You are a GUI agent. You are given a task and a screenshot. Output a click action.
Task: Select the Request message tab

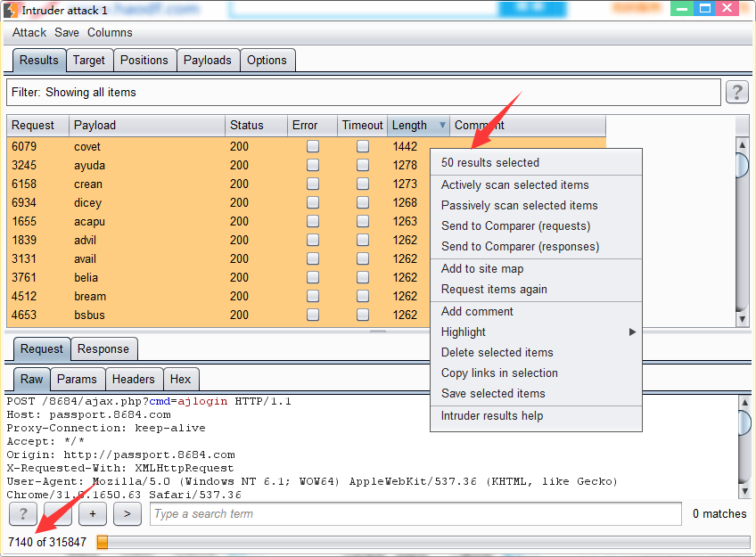click(42, 348)
